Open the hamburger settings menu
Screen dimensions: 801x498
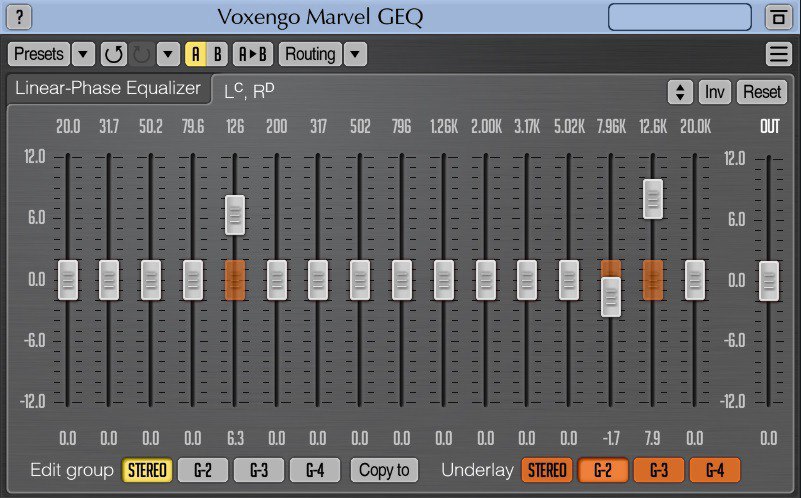[x=779, y=54]
